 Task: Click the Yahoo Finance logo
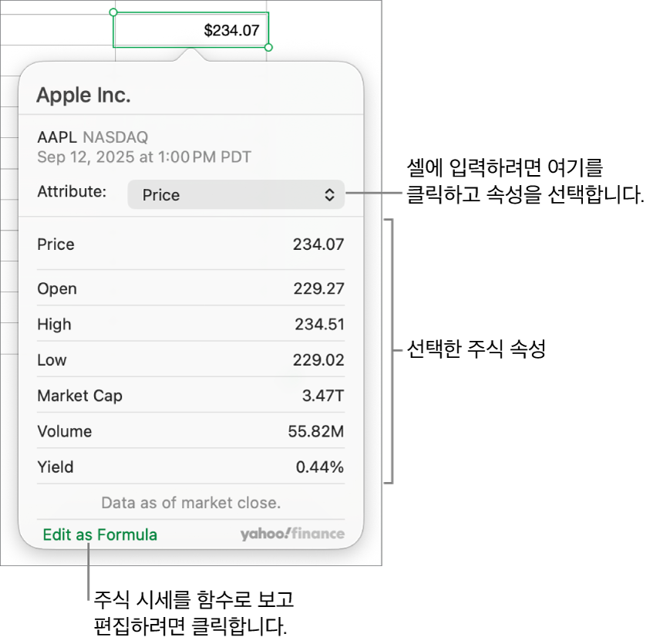click(292, 534)
